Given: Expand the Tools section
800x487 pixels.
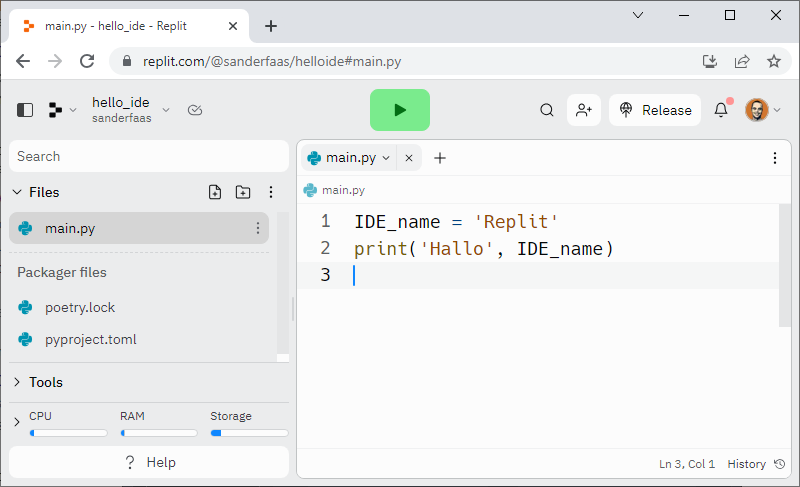Looking at the screenshot, I should [x=17, y=382].
